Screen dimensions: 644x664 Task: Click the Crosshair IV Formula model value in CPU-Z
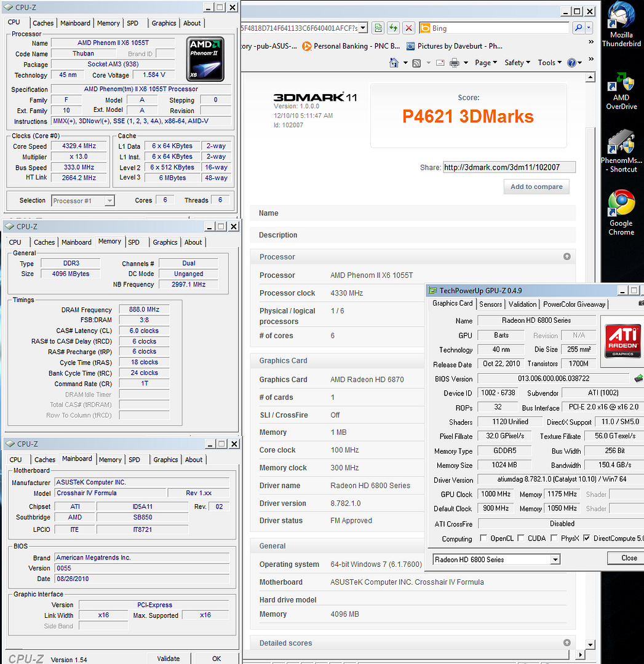(x=110, y=493)
